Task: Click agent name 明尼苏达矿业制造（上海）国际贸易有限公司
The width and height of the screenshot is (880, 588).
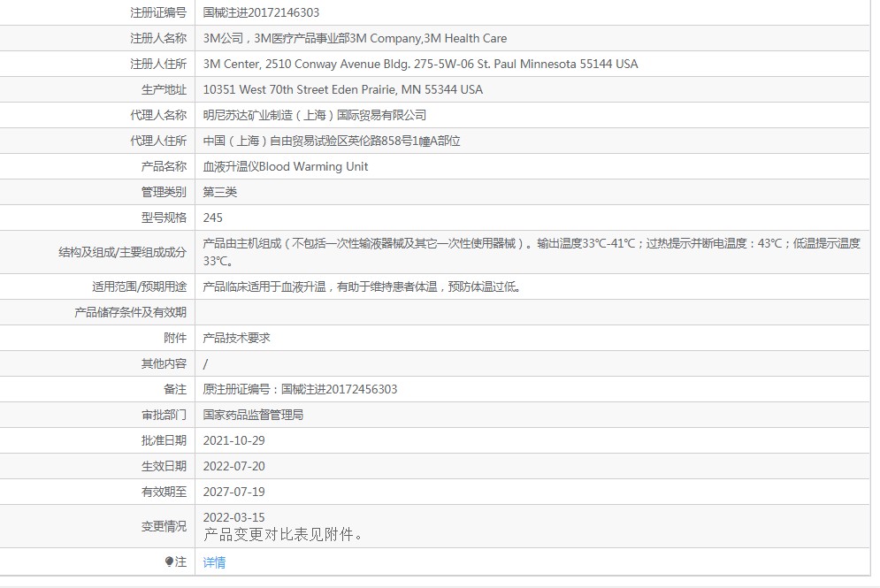Action: tap(314, 115)
